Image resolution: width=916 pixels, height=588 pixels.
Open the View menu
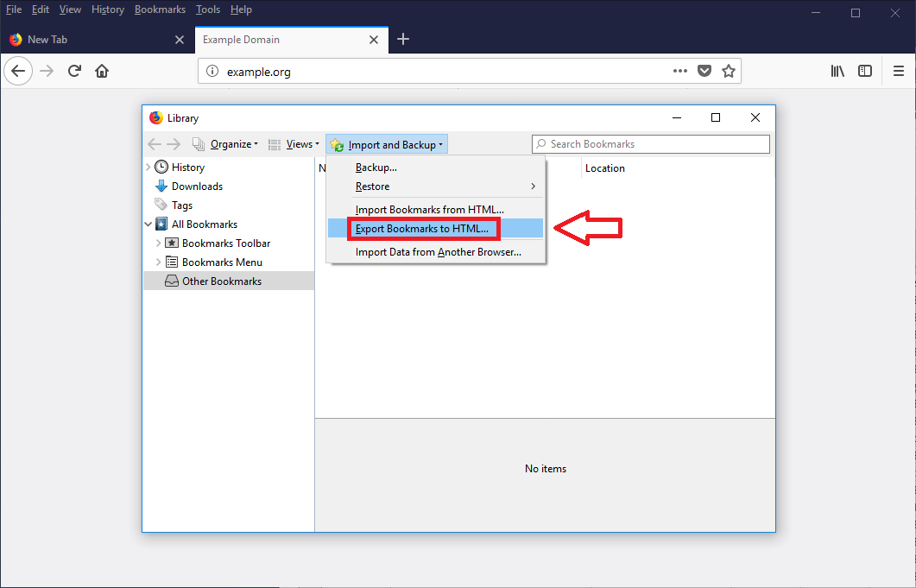70,9
